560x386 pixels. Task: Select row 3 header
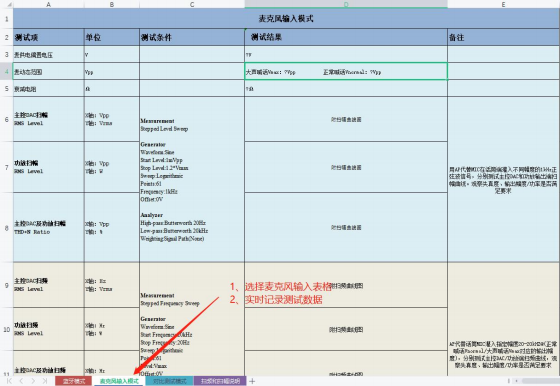coord(6,54)
